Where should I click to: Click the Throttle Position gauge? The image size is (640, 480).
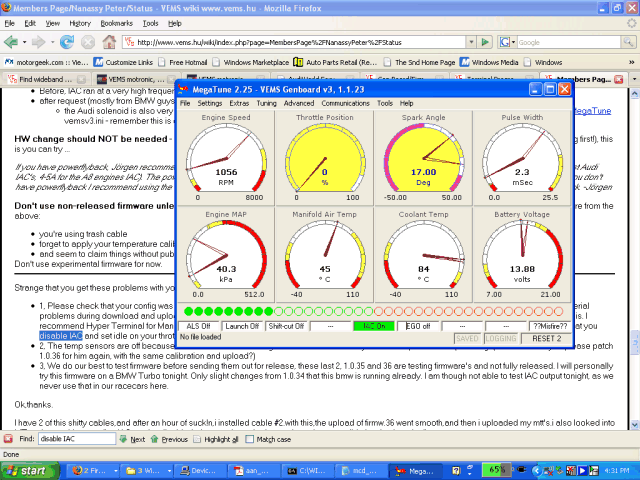pyautogui.click(x=325, y=158)
